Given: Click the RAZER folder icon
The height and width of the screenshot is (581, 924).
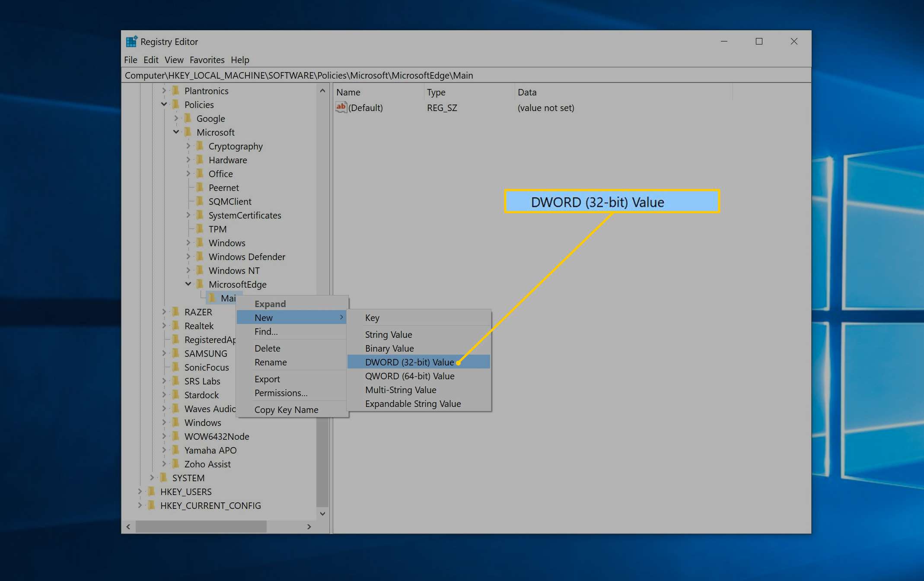Looking at the screenshot, I should coord(175,312).
